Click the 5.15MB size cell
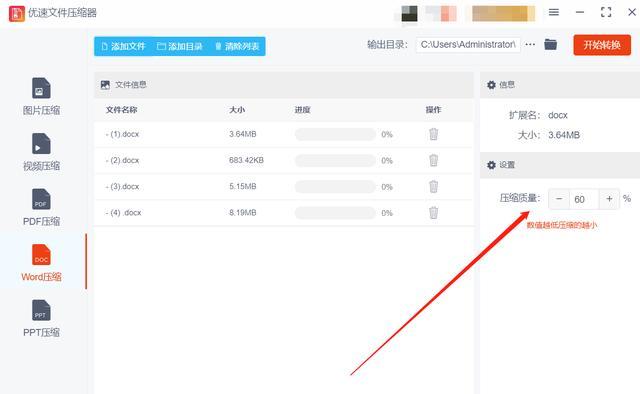Image resolution: width=640 pixels, height=394 pixels. tap(242, 186)
